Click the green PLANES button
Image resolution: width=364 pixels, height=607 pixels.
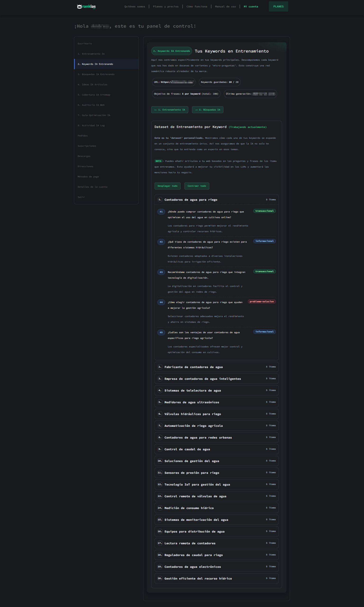coord(278,7)
